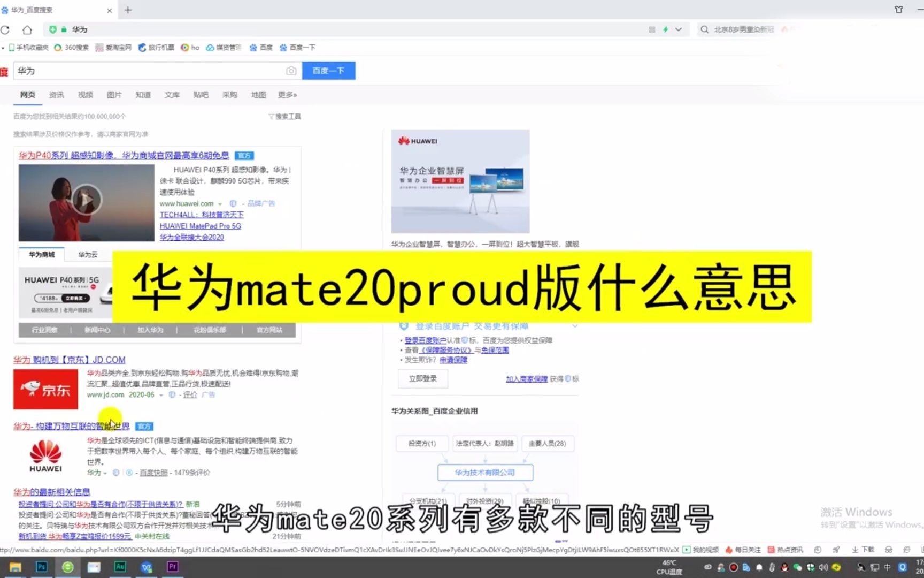Open a new browser tab with the plus
The height and width of the screenshot is (578, 924).
[x=128, y=10]
